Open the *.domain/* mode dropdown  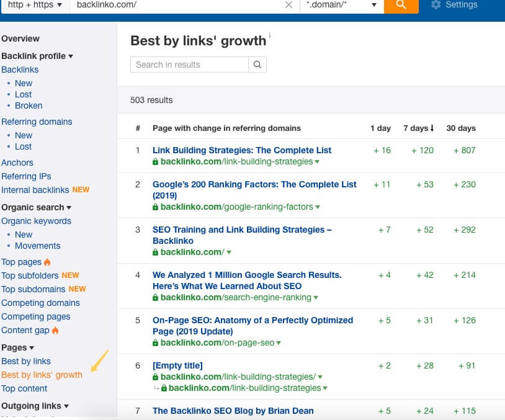[342, 5]
